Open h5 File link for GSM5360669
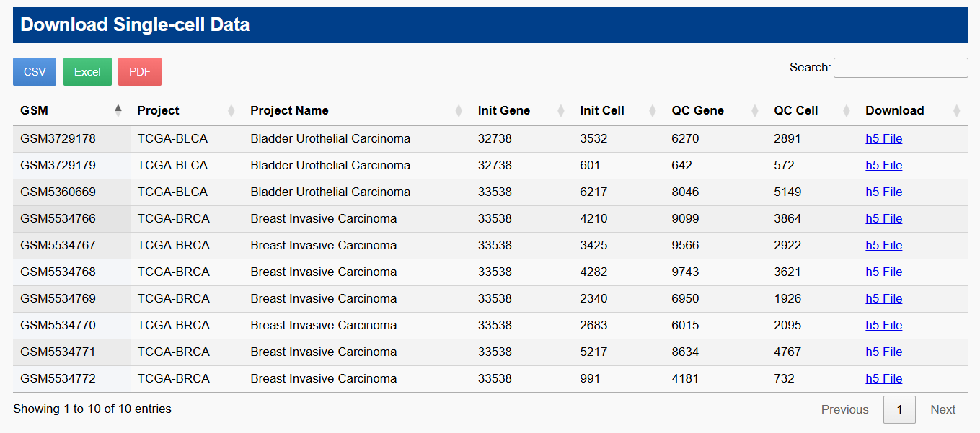Image resolution: width=980 pixels, height=433 pixels. (x=883, y=192)
